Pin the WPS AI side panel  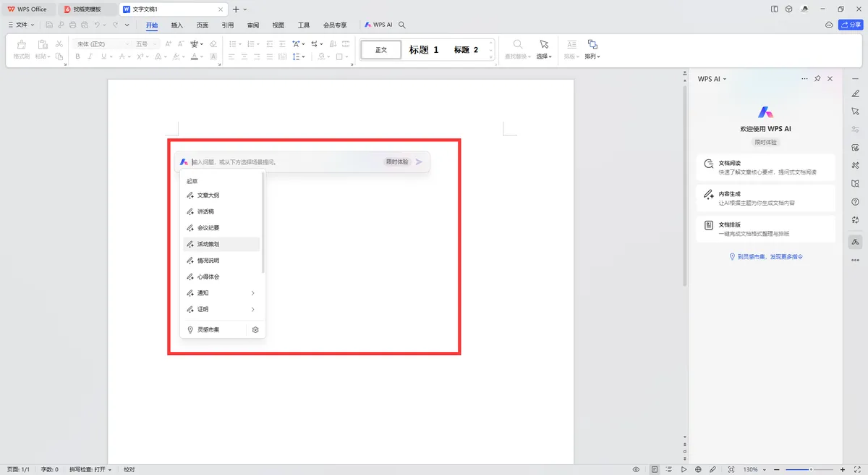(817, 79)
